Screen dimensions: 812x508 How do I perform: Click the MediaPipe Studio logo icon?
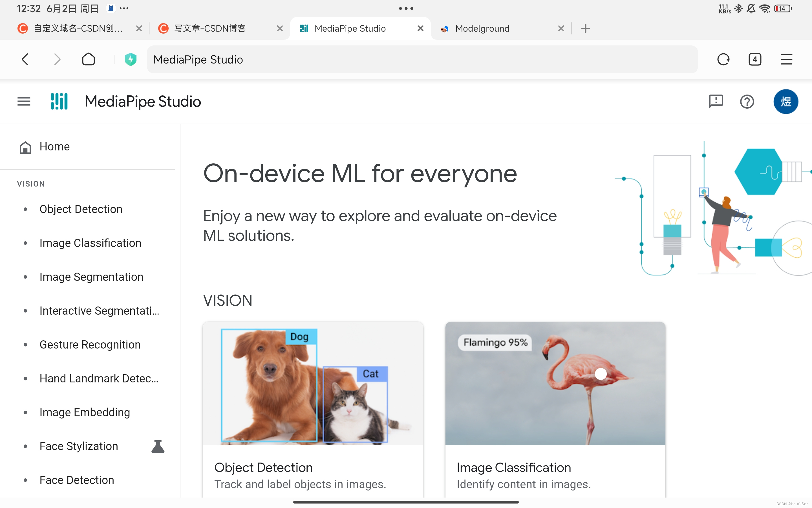click(x=59, y=102)
